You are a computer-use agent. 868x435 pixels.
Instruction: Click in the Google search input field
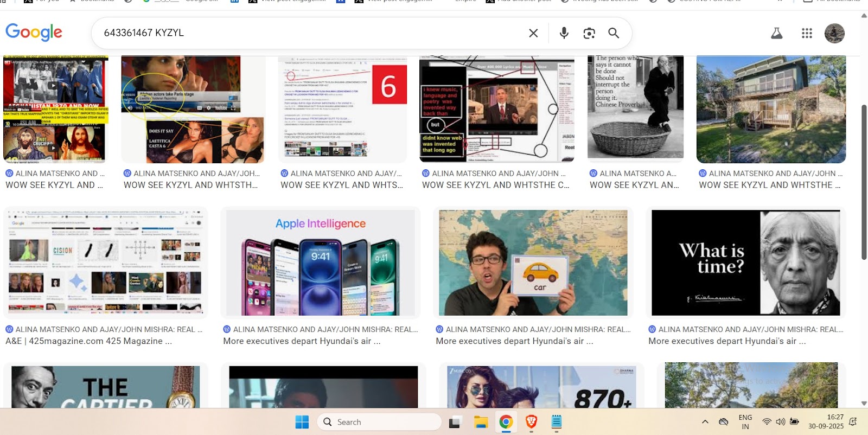(309, 33)
